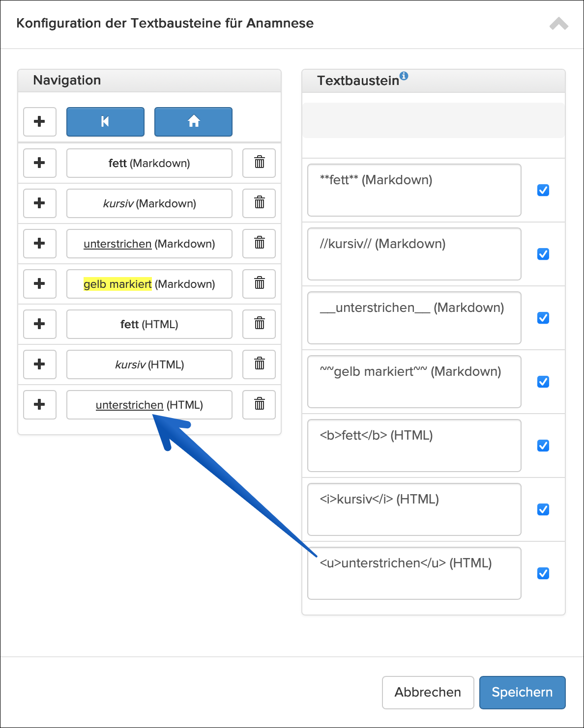
Task: Delete the fett (Markdown) entry
Action: point(259,163)
